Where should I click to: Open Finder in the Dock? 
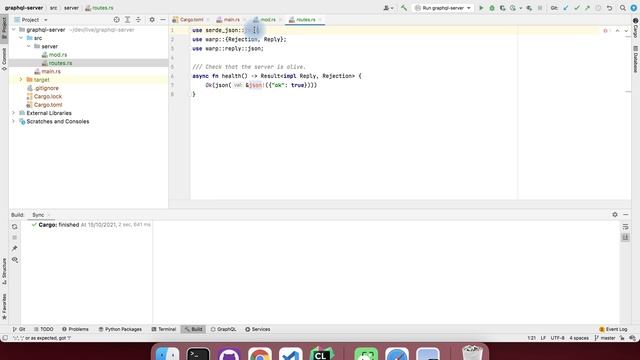tap(167, 354)
